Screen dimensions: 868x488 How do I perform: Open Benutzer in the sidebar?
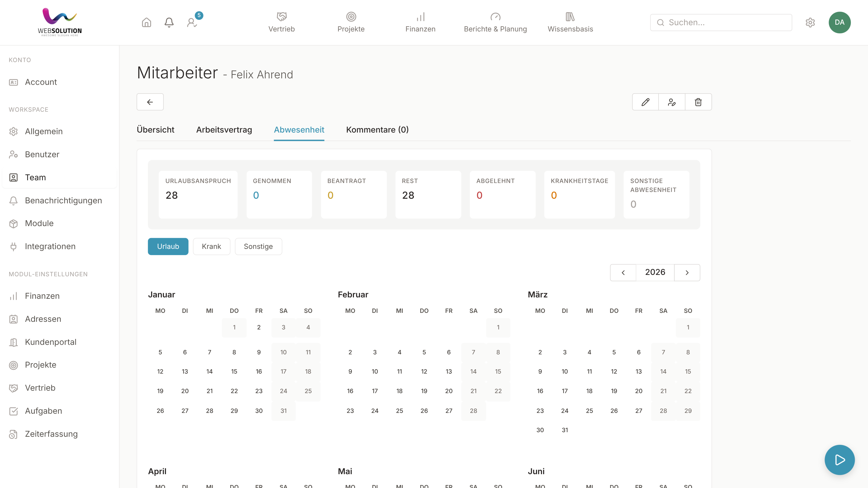tap(59, 154)
